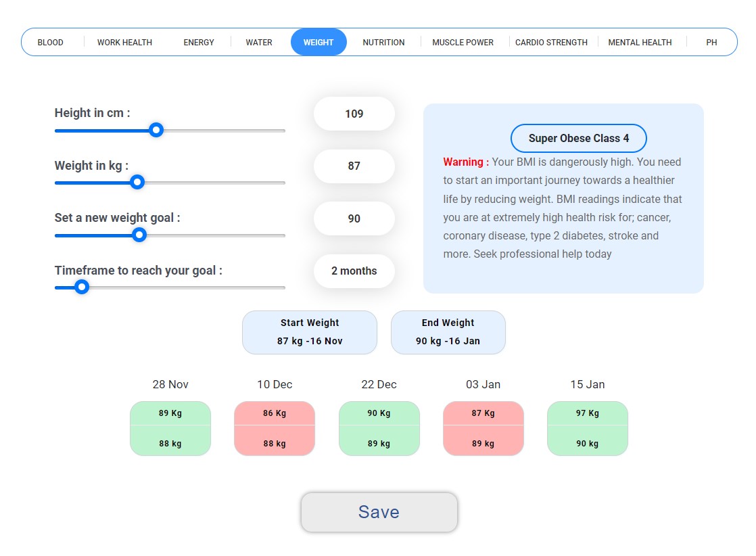Select the End Weight card

(448, 332)
